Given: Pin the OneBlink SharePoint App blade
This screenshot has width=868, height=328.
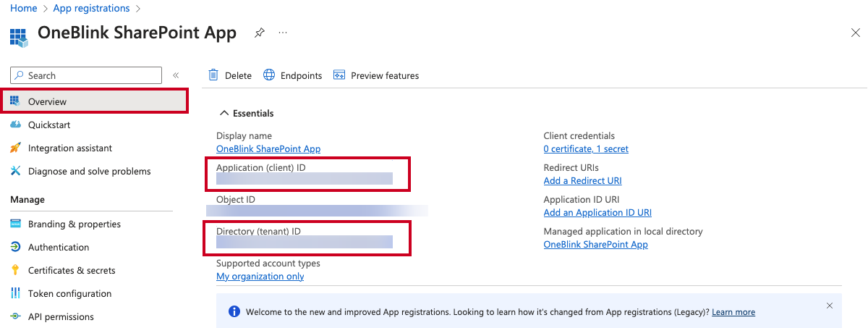Looking at the screenshot, I should tap(259, 33).
